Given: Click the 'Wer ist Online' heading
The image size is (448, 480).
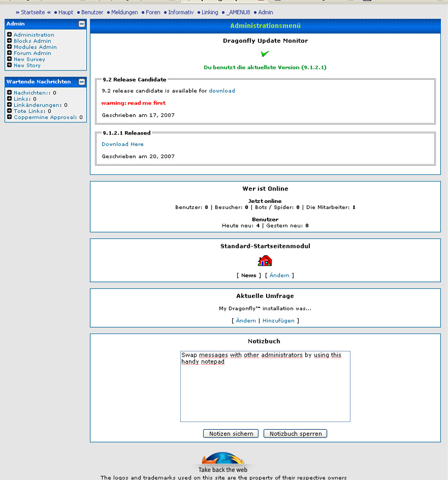Looking at the screenshot, I should click(x=266, y=189).
